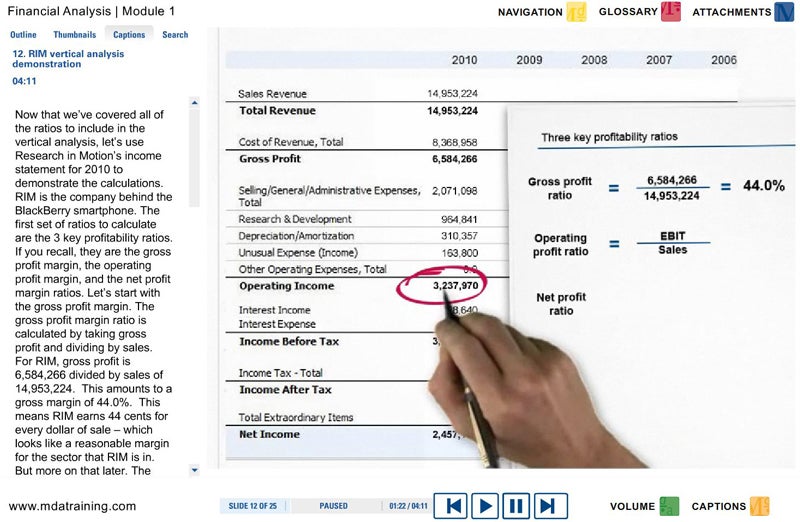800x522 pixels.
Task: Skip to the next slide
Action: pos(546,506)
